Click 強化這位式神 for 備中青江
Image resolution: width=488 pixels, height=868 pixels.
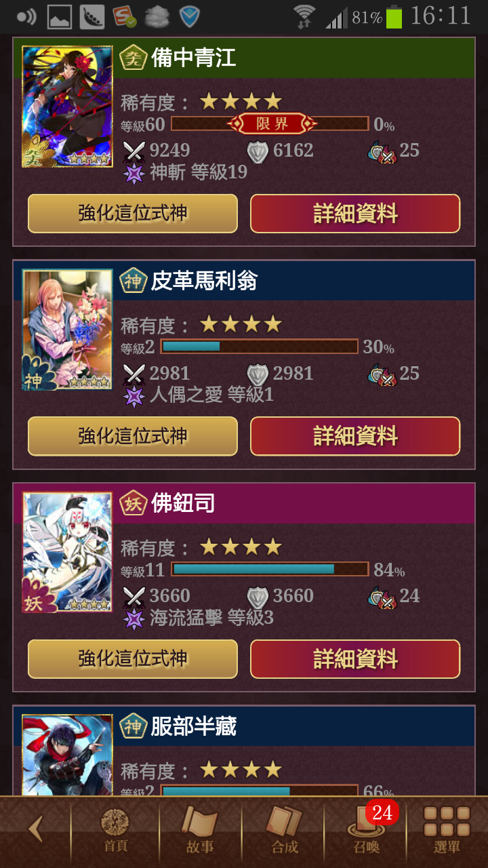pos(133,214)
